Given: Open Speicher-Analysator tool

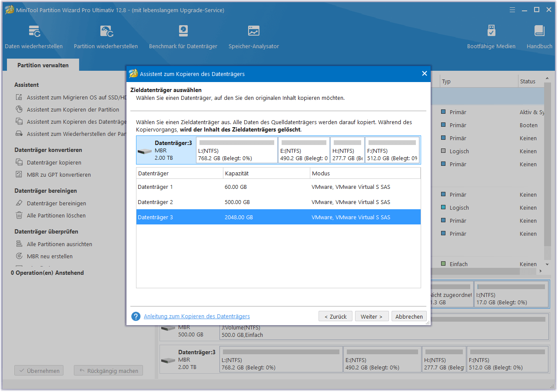Looking at the screenshot, I should coord(254,37).
